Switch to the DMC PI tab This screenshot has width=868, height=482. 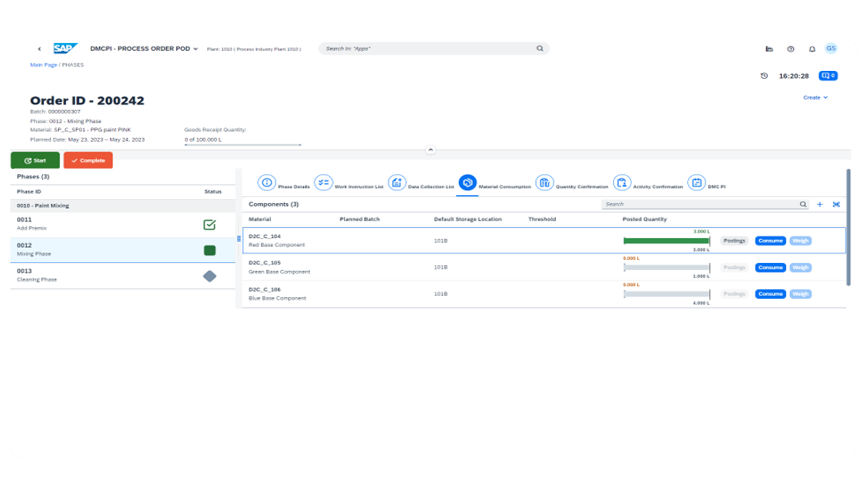click(697, 182)
